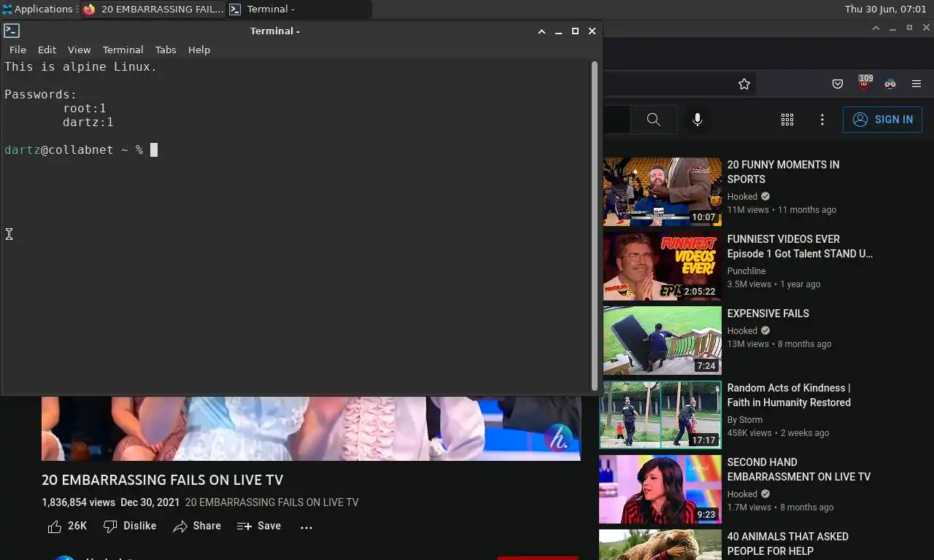Image resolution: width=934 pixels, height=560 pixels.
Task: Open the Random Acts of Kindness thumbnail
Action: 660,415
